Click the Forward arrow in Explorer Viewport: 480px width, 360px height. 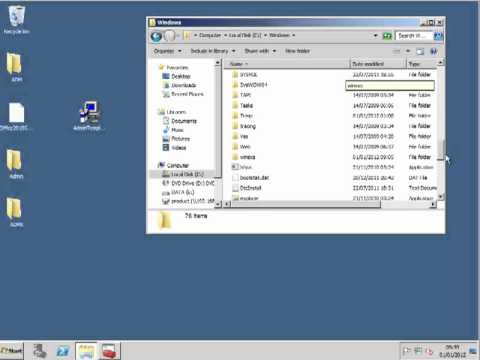pyautogui.click(x=169, y=36)
